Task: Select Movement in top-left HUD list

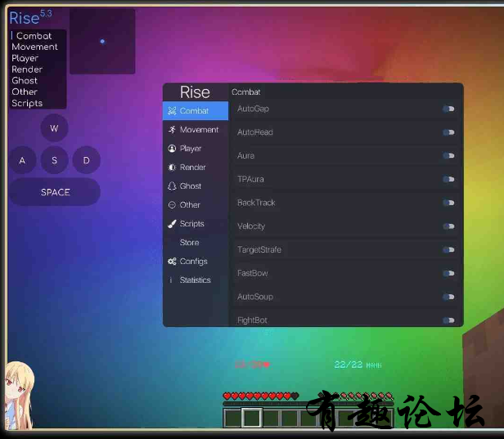Action: 34,47
